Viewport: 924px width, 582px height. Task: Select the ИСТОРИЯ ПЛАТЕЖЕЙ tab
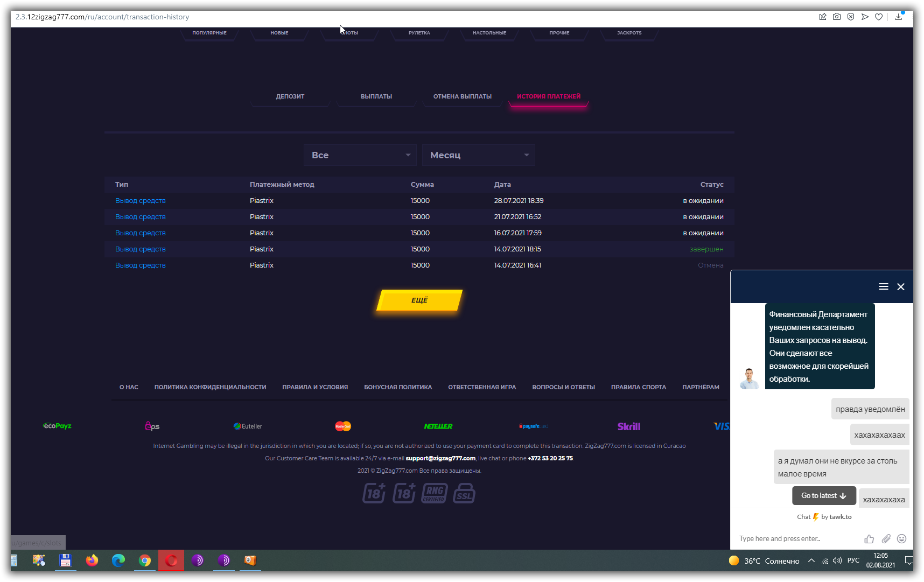click(549, 96)
